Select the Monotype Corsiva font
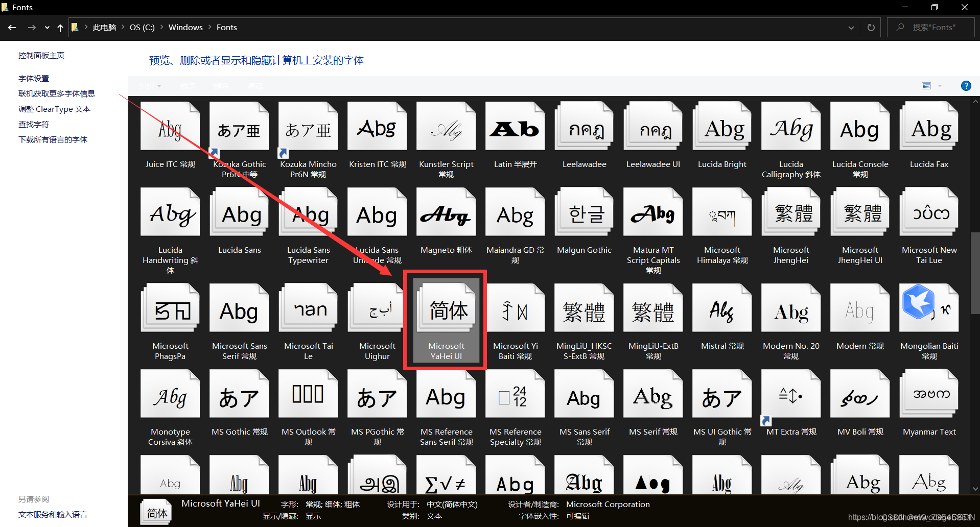 tap(170, 408)
